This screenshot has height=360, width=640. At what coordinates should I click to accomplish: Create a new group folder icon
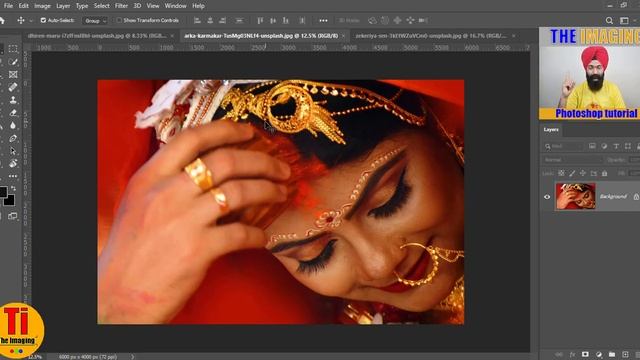point(612,354)
